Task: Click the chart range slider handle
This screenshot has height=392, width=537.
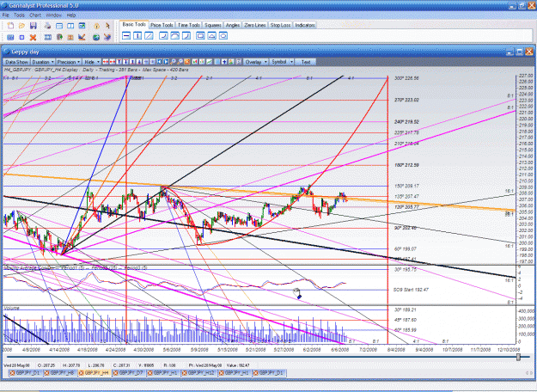Action: click(518, 357)
